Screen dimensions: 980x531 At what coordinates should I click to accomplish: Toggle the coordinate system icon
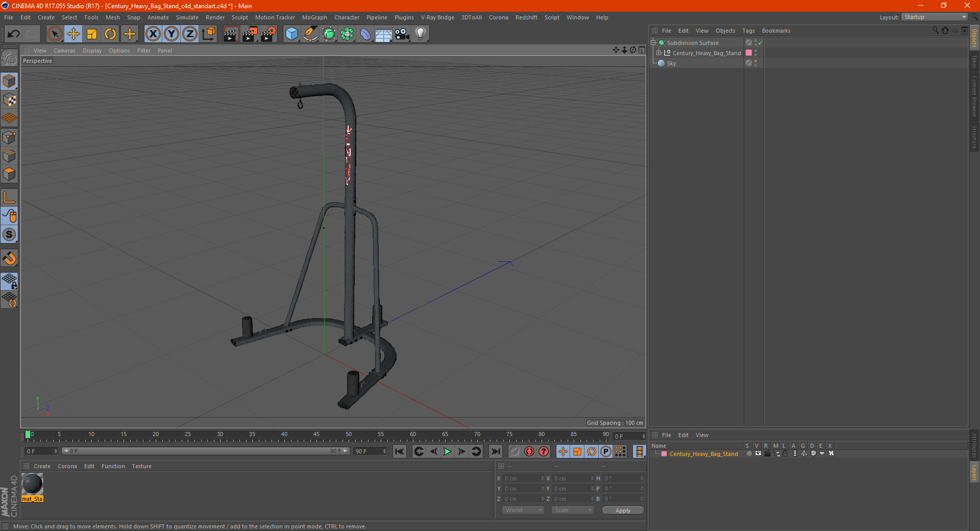pos(208,34)
